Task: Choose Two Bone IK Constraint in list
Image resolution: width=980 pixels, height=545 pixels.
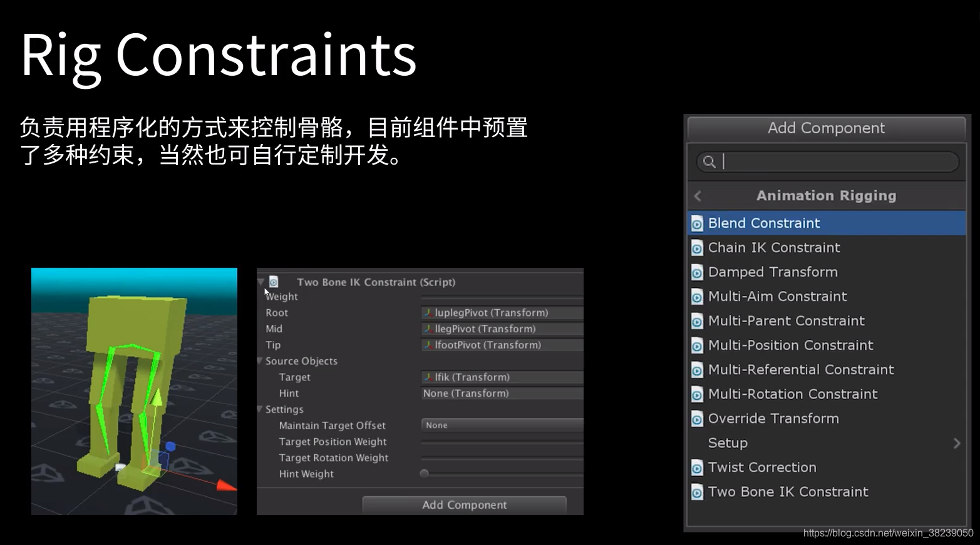Action: pyautogui.click(x=788, y=492)
